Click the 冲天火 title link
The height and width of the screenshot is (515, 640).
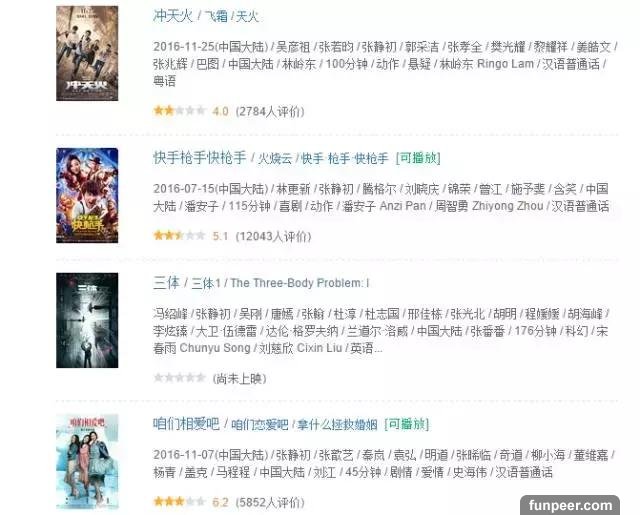172,16
